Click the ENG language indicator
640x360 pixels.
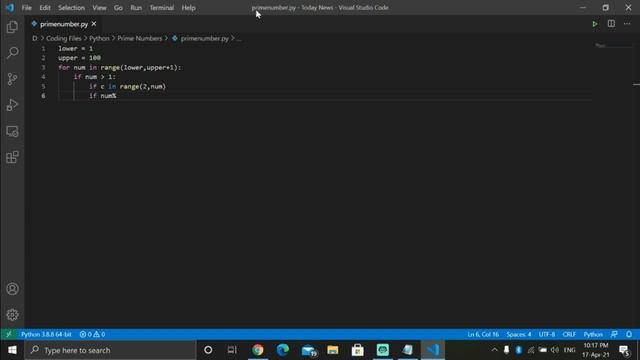tap(569, 350)
